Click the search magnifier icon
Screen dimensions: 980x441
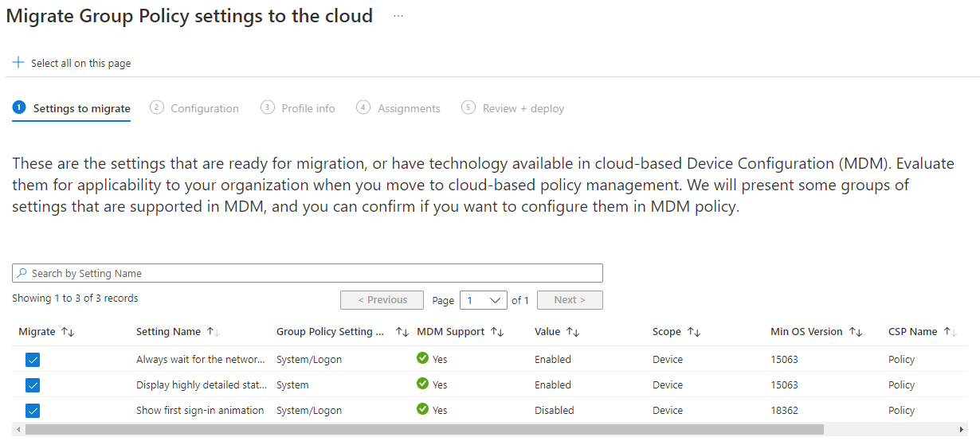[22, 273]
